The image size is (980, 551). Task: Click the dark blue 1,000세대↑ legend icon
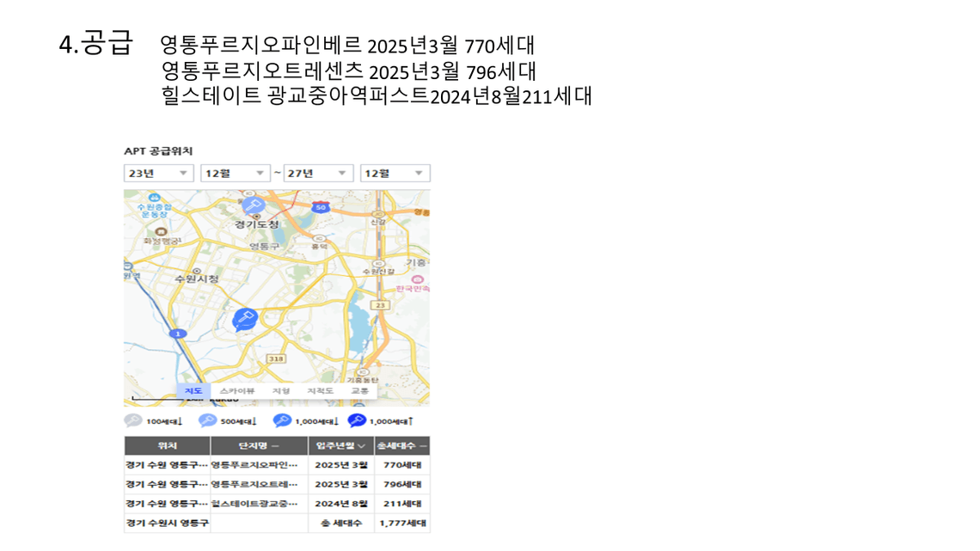coord(357,420)
